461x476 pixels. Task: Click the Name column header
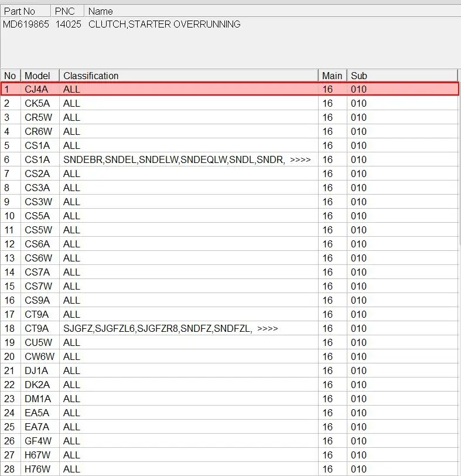pyautogui.click(x=272, y=11)
